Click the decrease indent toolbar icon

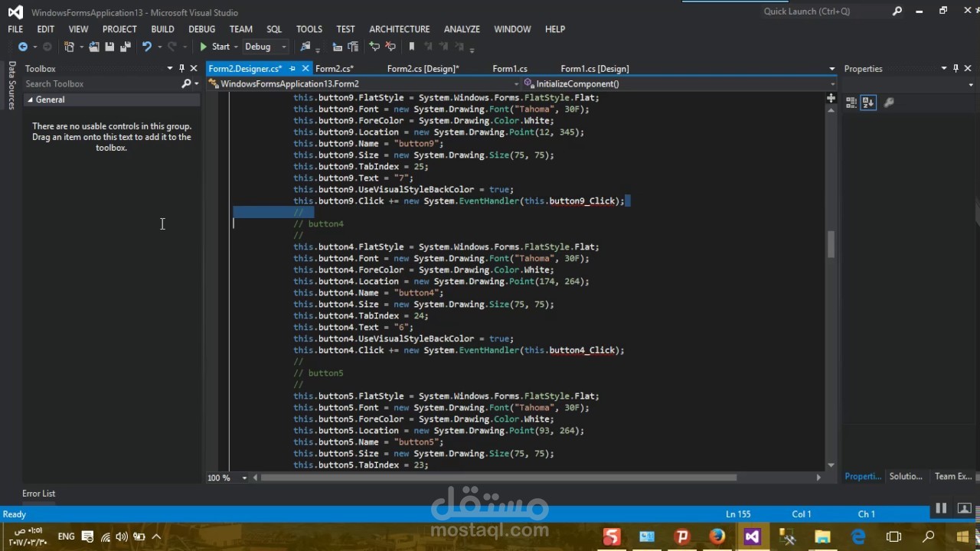tap(338, 47)
